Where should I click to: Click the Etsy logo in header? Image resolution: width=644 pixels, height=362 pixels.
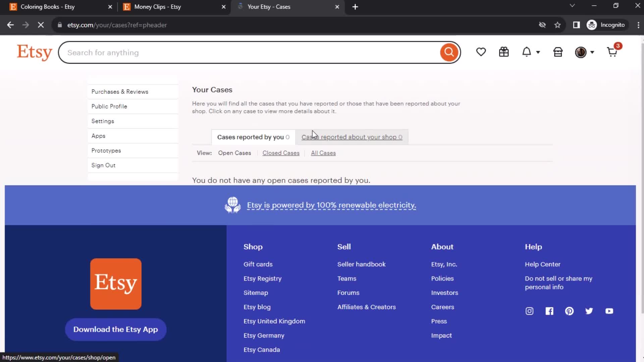35,52
